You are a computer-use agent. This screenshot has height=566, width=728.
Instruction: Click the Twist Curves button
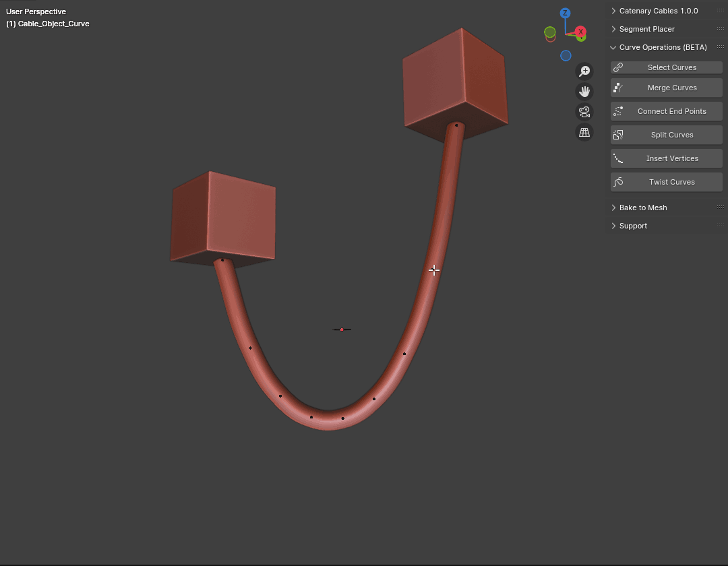point(666,183)
